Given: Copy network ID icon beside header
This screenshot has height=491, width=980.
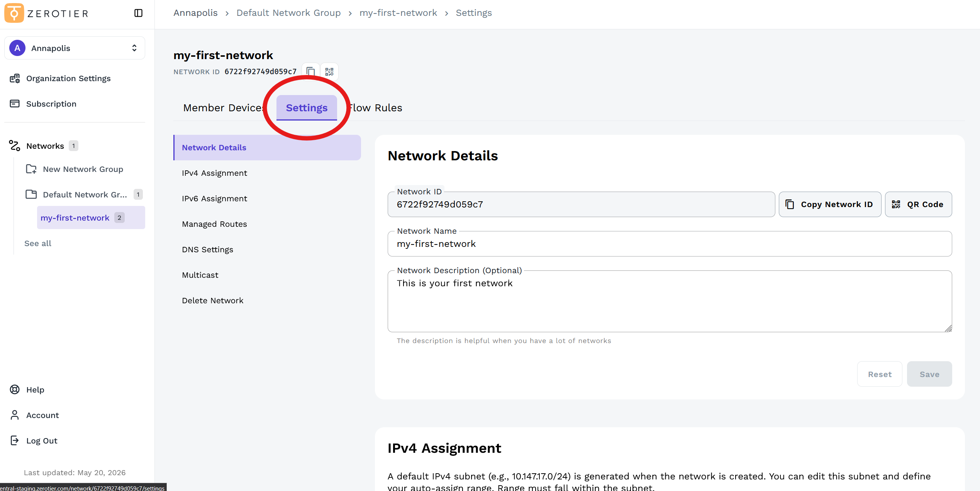Looking at the screenshot, I should coord(310,72).
